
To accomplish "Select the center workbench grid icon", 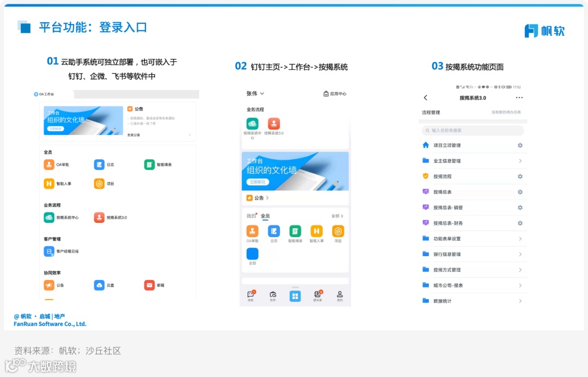I will tap(295, 296).
